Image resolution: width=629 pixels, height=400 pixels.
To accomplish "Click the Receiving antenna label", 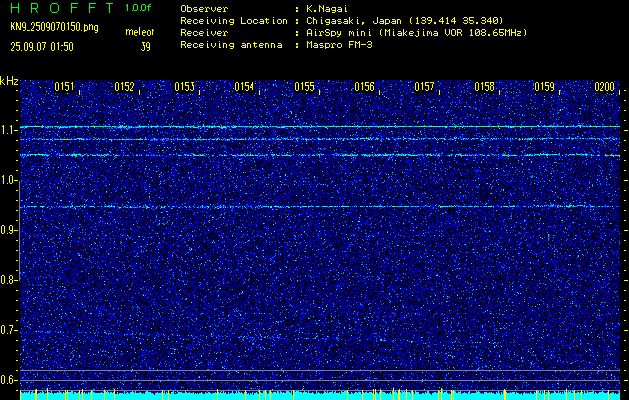I will [x=231, y=45].
